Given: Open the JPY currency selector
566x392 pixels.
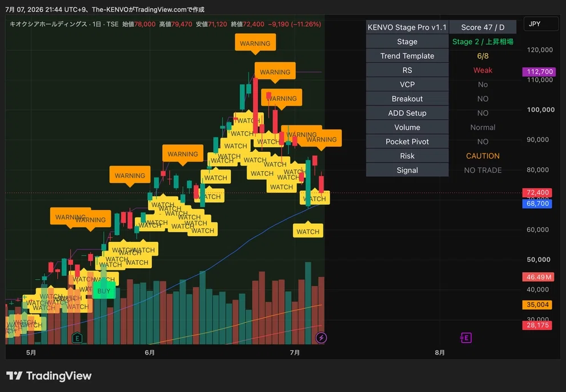Looking at the screenshot, I should tap(540, 24).
